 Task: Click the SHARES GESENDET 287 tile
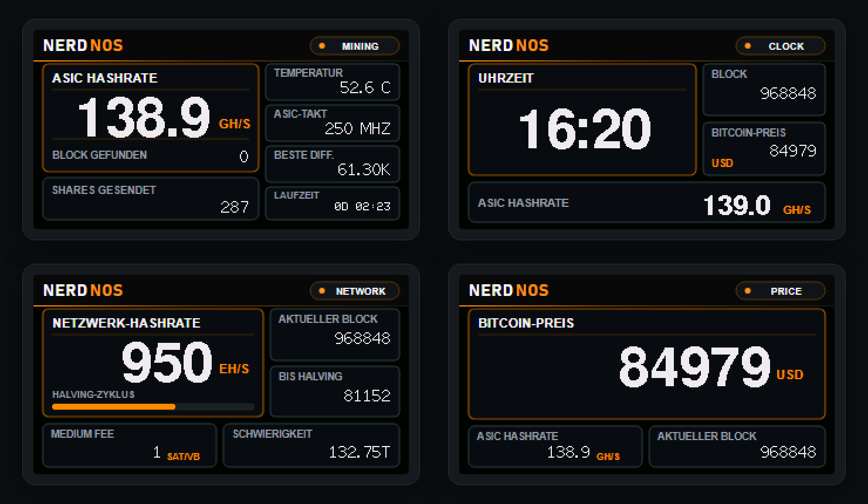(151, 199)
